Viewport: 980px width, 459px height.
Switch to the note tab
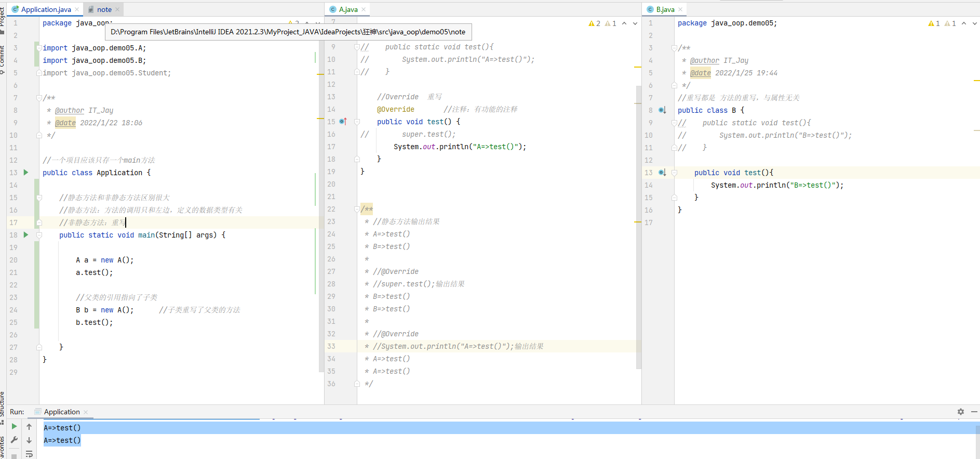104,9
